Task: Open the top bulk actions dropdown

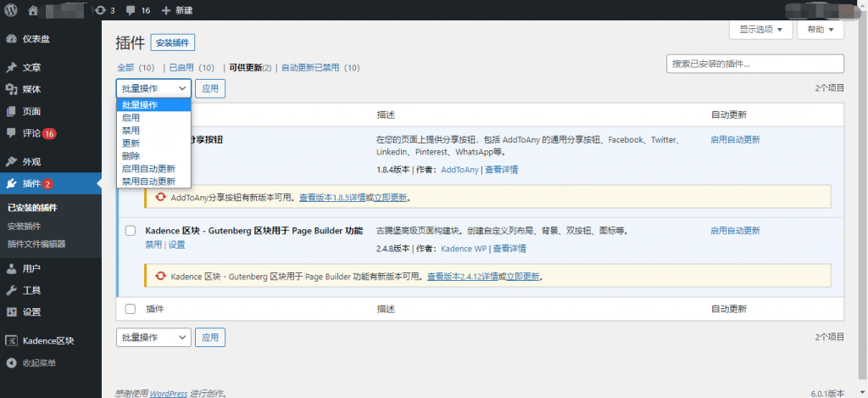Action: pyautogui.click(x=153, y=88)
